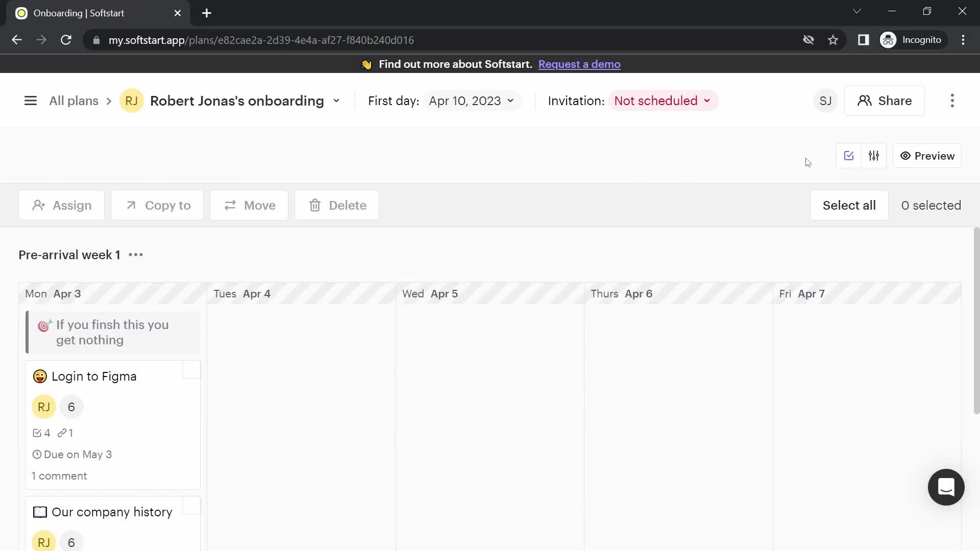The width and height of the screenshot is (980, 551).
Task: Click the three-dot menu on Pre-arrival week 1
Action: [136, 254]
